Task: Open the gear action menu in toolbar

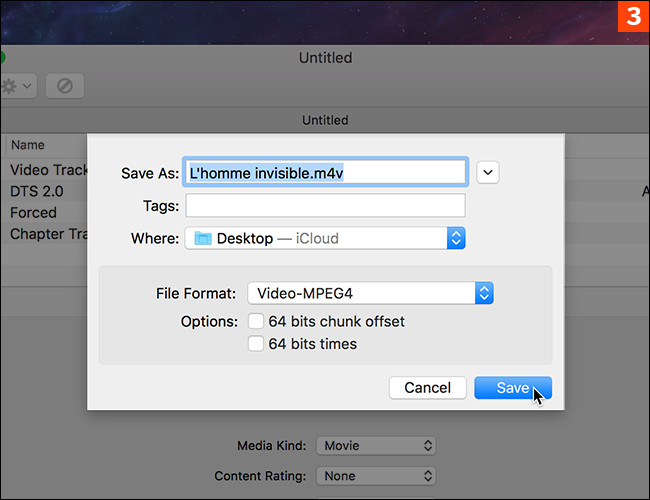Action: tap(18, 86)
